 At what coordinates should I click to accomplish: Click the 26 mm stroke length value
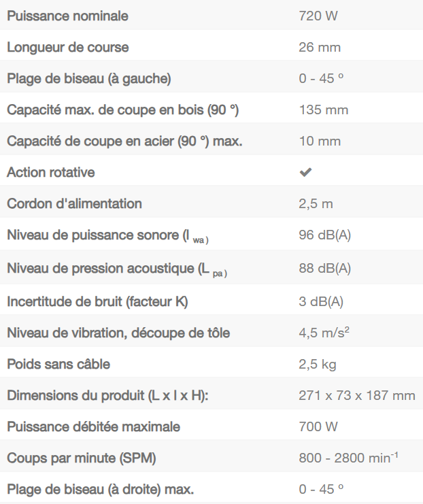pyautogui.click(x=320, y=47)
